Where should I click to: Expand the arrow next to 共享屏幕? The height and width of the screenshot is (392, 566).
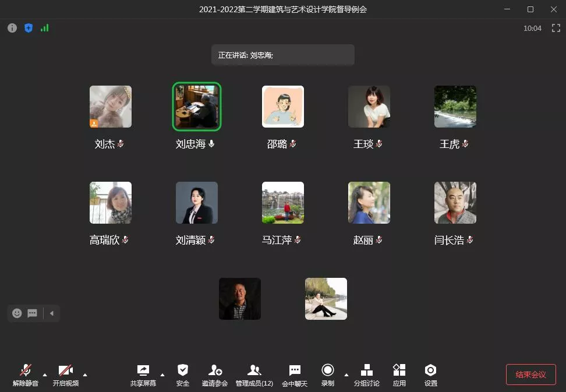point(162,375)
